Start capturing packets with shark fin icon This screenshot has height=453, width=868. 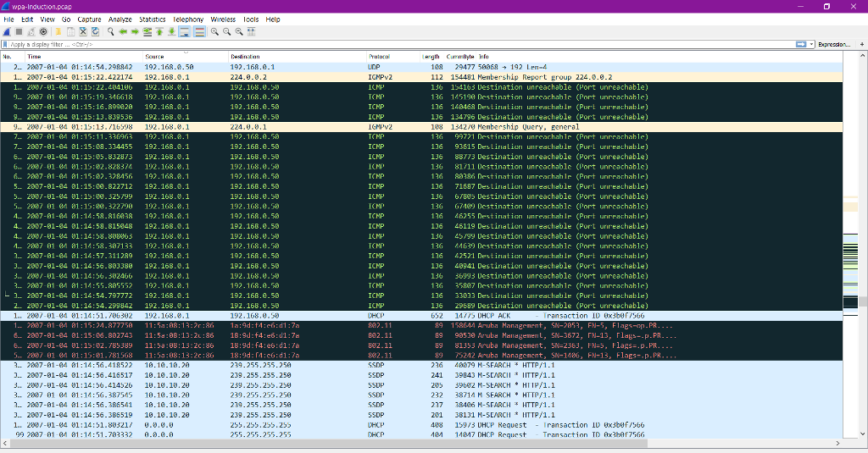(x=7, y=32)
